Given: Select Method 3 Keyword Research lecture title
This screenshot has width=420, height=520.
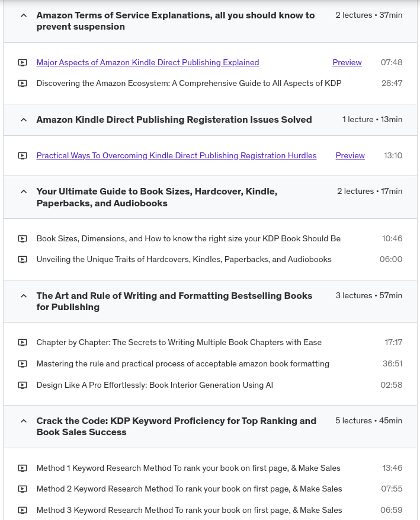Looking at the screenshot, I should click(x=189, y=510).
